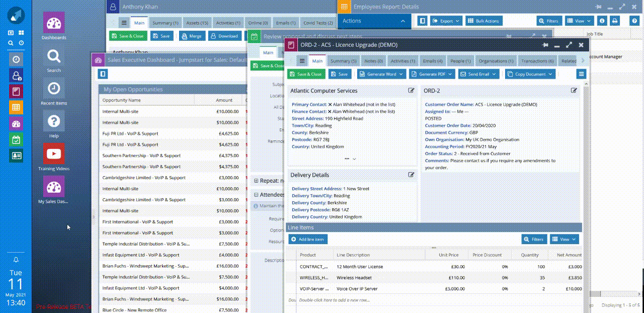Toggle the side panel in Employees Report
Image resolution: width=644 pixels, height=313 pixels.
coord(423,21)
